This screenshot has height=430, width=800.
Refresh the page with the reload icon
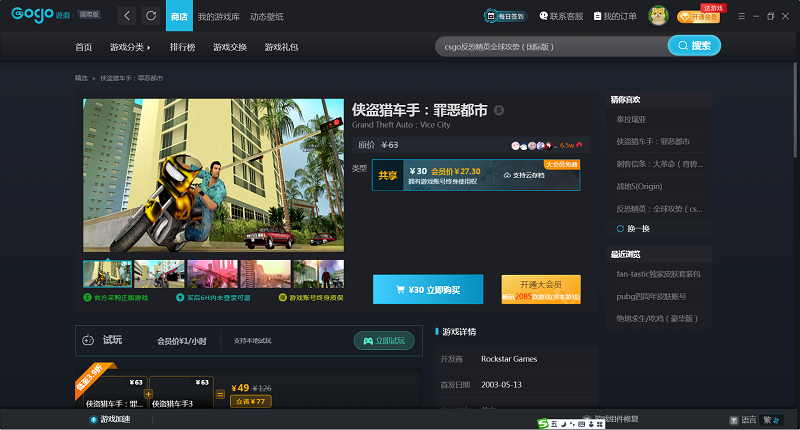151,16
